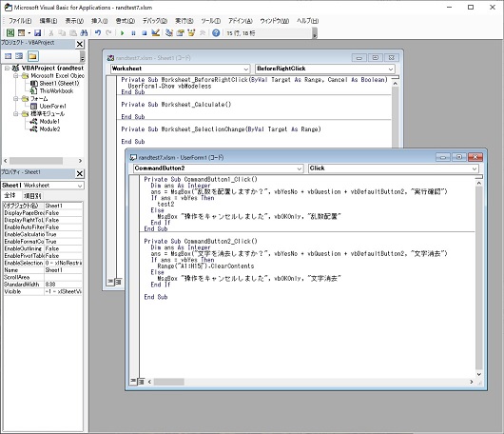Open Sheet1 Worksheet properties object dropdown

click(79, 186)
